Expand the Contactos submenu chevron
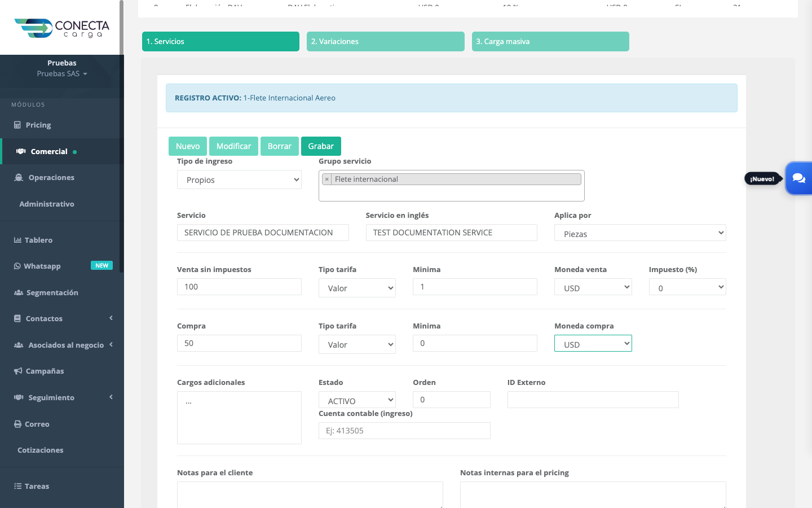The height and width of the screenshot is (508, 812). [111, 318]
